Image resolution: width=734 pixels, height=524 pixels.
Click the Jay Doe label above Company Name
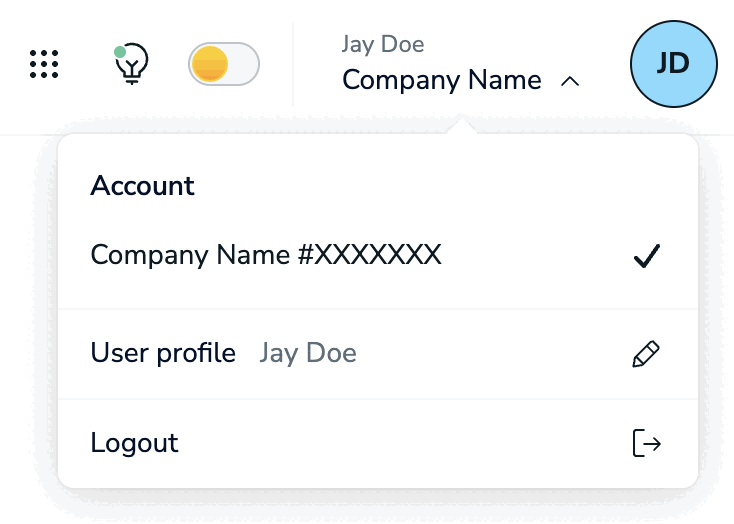pyautogui.click(x=383, y=45)
